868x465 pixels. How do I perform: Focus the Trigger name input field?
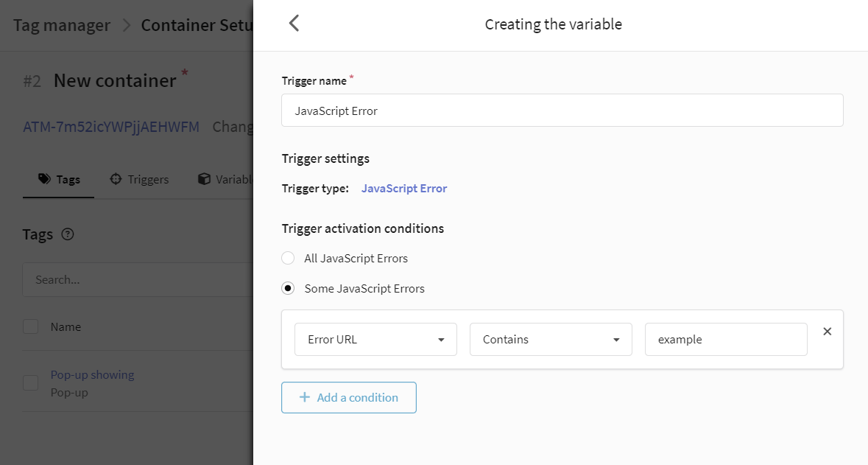[x=562, y=111]
